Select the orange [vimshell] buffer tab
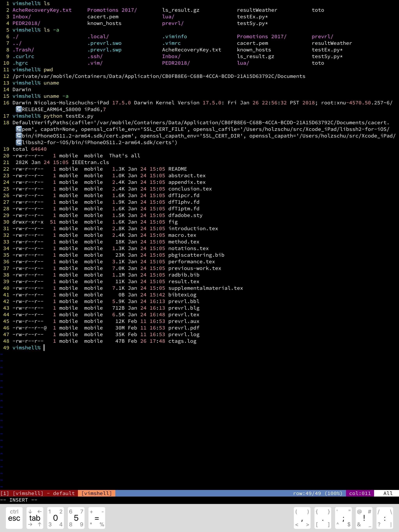The image size is (399, 532). [96, 493]
